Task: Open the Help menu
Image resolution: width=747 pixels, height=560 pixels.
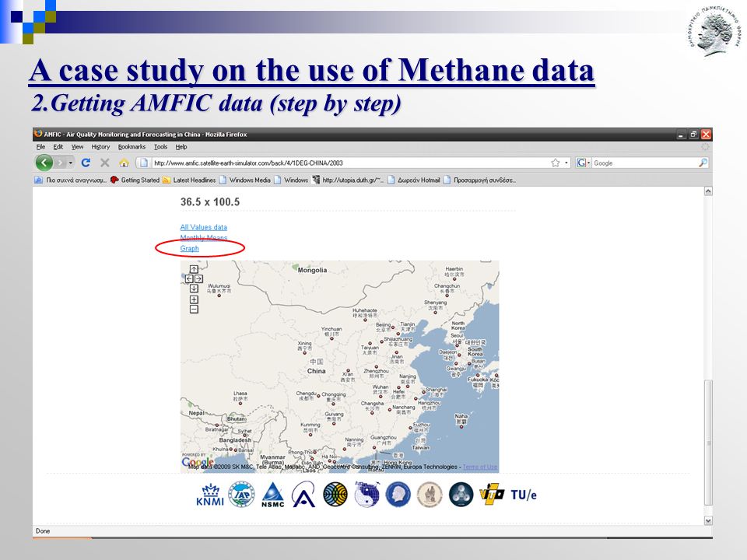Action: [181, 147]
